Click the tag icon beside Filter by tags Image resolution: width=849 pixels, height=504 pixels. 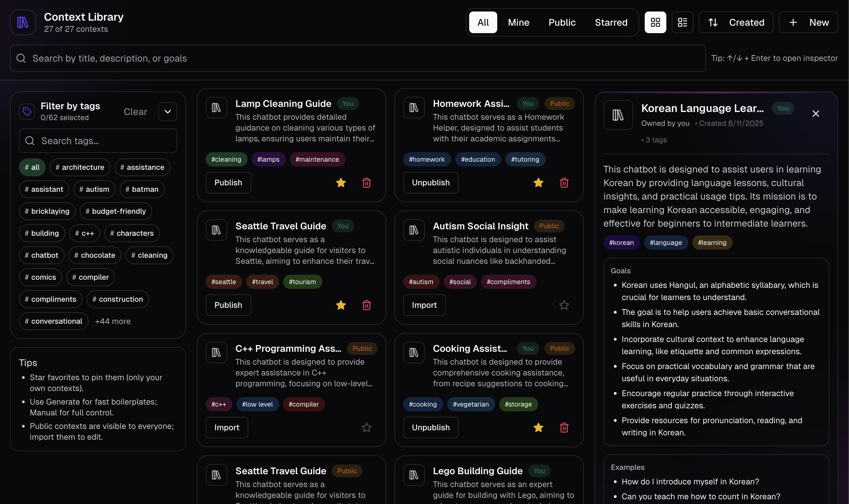[27, 111]
